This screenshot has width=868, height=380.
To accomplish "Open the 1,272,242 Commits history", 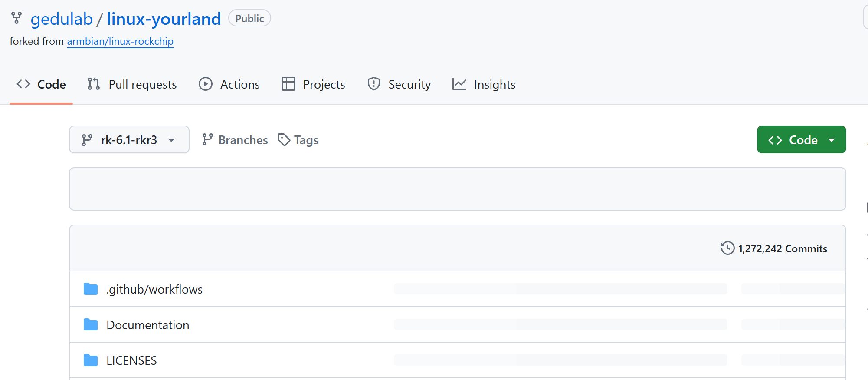I will tap(774, 248).
